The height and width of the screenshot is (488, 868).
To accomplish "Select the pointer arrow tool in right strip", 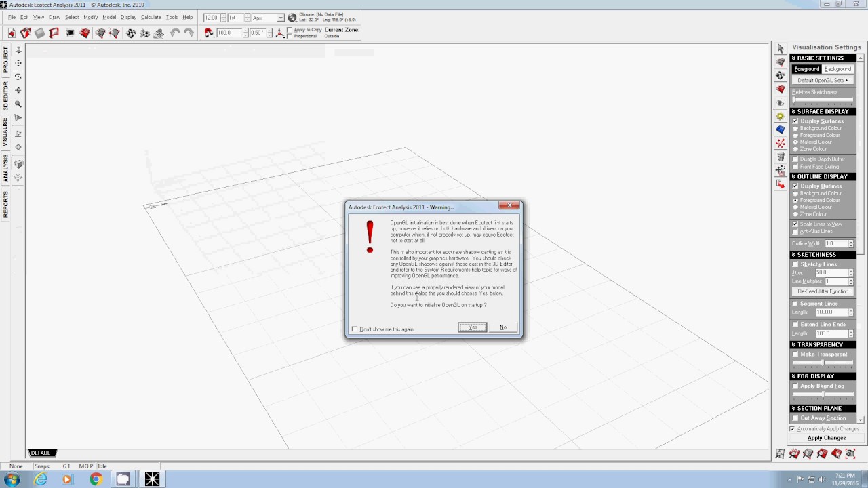I will pos(781,48).
